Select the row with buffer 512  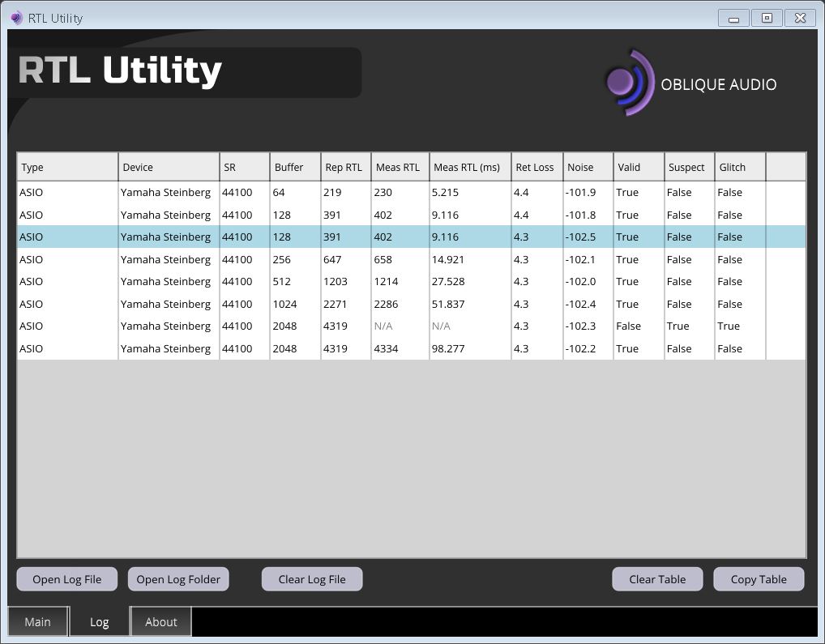(x=412, y=282)
